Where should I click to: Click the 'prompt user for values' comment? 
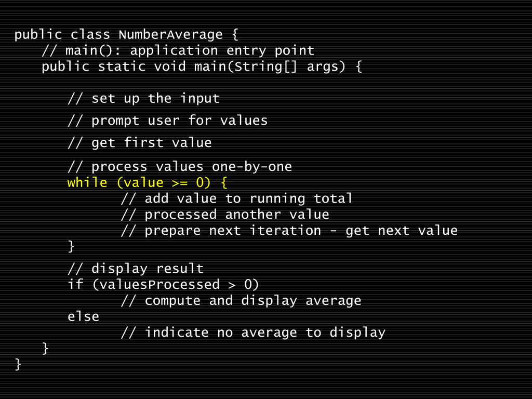(x=168, y=121)
